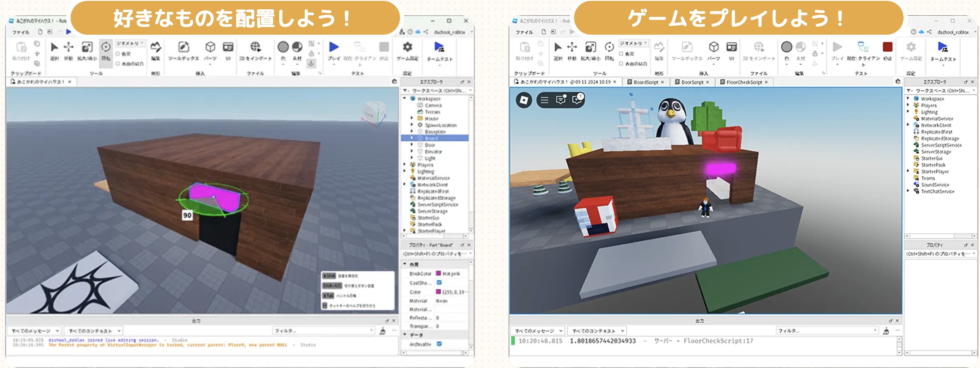Expand House folder in left Explorer

click(x=412, y=118)
